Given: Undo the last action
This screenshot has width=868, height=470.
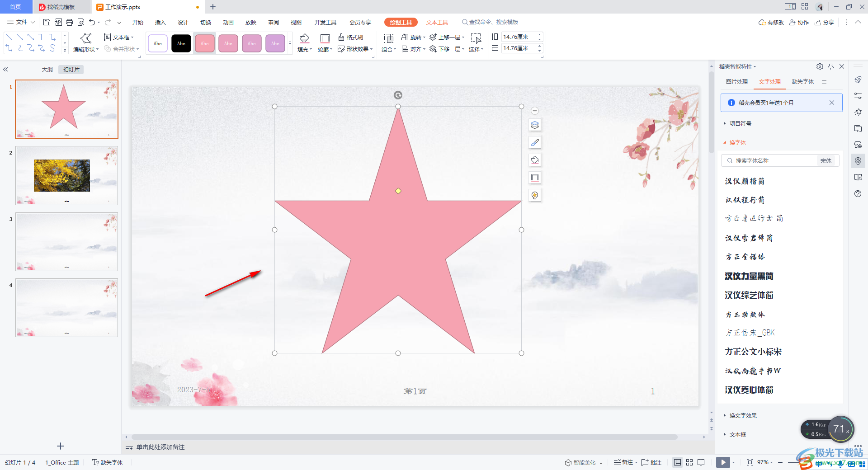Looking at the screenshot, I should click(92, 22).
